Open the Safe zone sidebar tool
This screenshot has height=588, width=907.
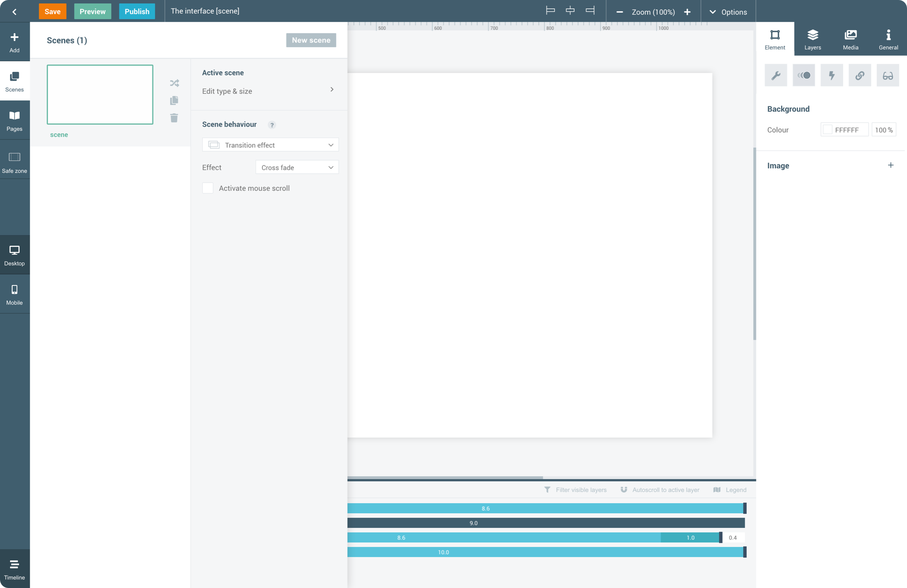[x=15, y=162]
